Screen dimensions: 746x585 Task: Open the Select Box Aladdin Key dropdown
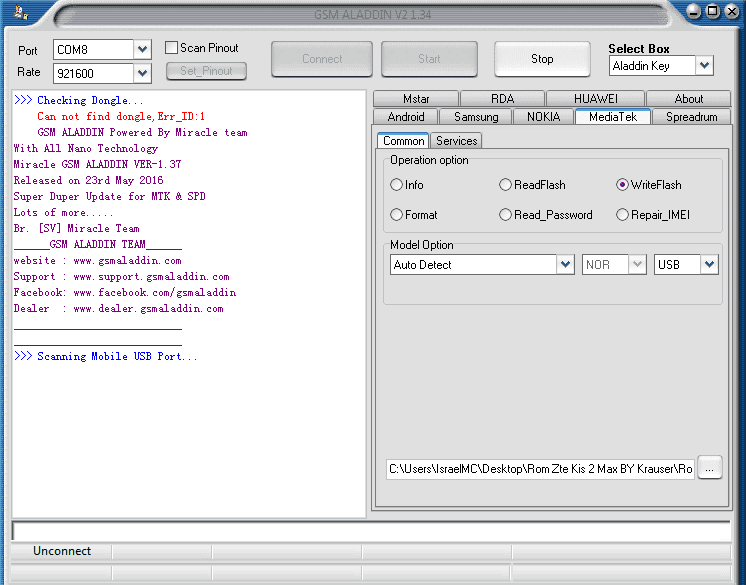[704, 65]
